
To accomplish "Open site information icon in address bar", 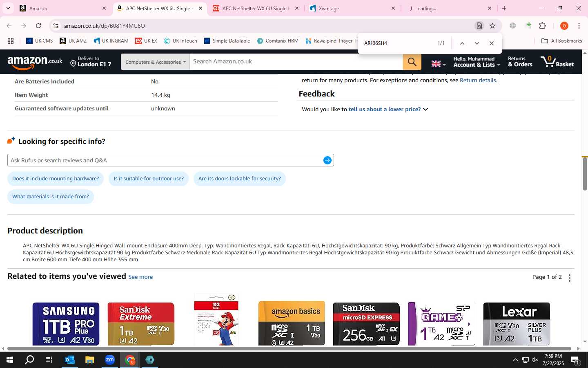I will pos(56,26).
